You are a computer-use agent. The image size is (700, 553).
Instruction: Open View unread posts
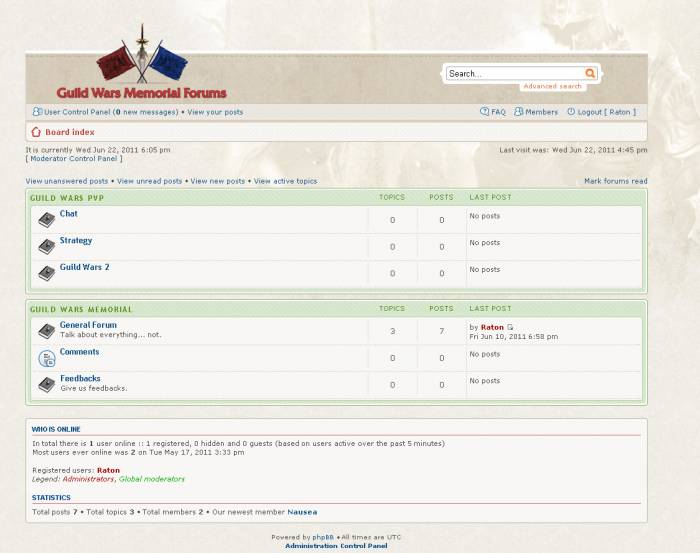point(150,181)
